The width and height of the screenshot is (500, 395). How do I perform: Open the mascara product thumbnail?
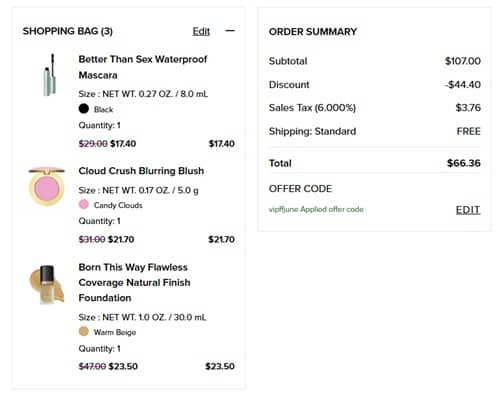50,75
